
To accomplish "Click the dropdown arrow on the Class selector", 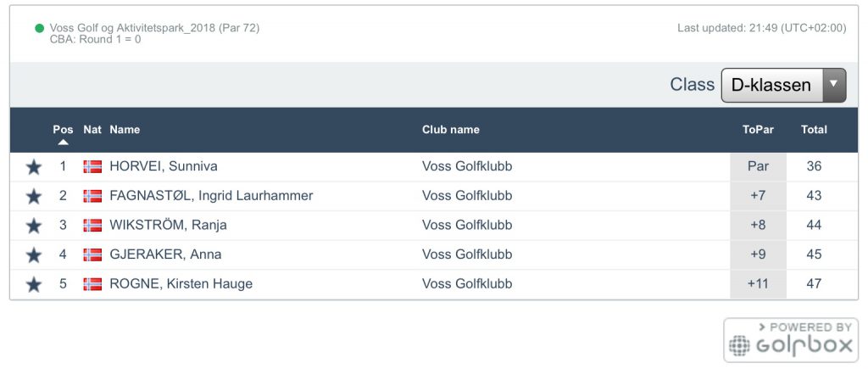I will (834, 85).
